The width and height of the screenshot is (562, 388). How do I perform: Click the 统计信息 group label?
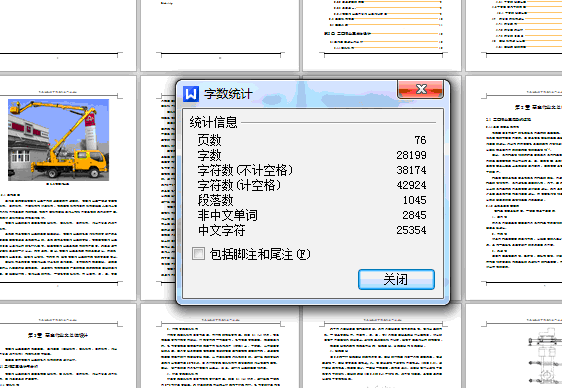pyautogui.click(x=213, y=122)
